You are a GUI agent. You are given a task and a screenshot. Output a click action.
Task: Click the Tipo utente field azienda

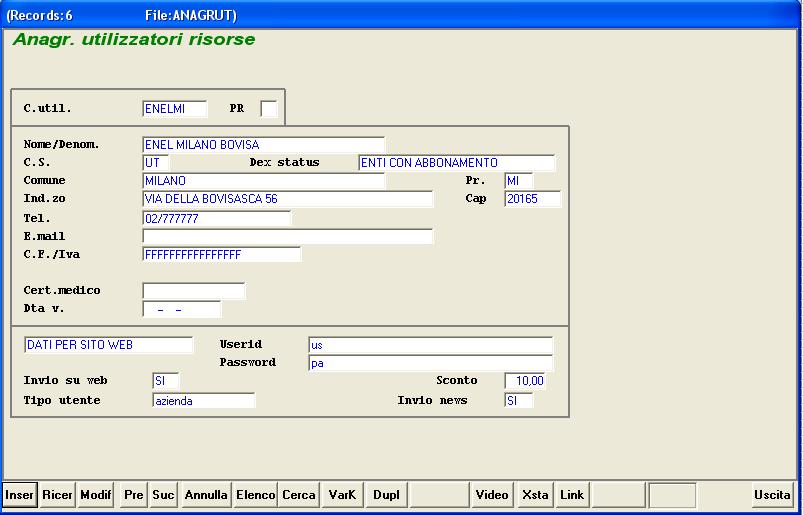[203, 400]
